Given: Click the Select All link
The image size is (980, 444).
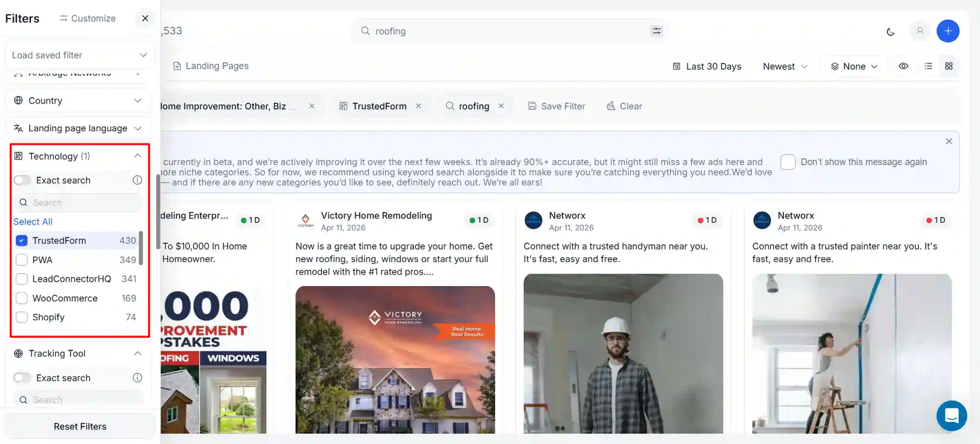Looking at the screenshot, I should tap(33, 222).
